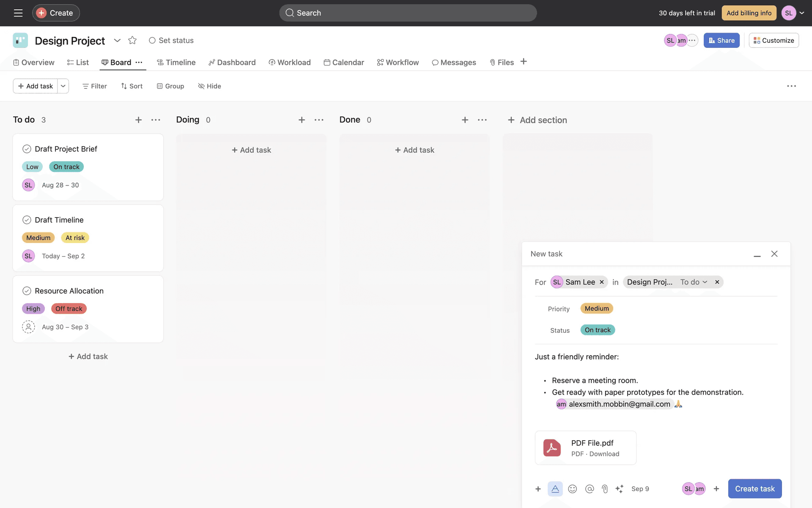Open the Design Project title chevron menu
The height and width of the screenshot is (508, 812).
click(117, 40)
